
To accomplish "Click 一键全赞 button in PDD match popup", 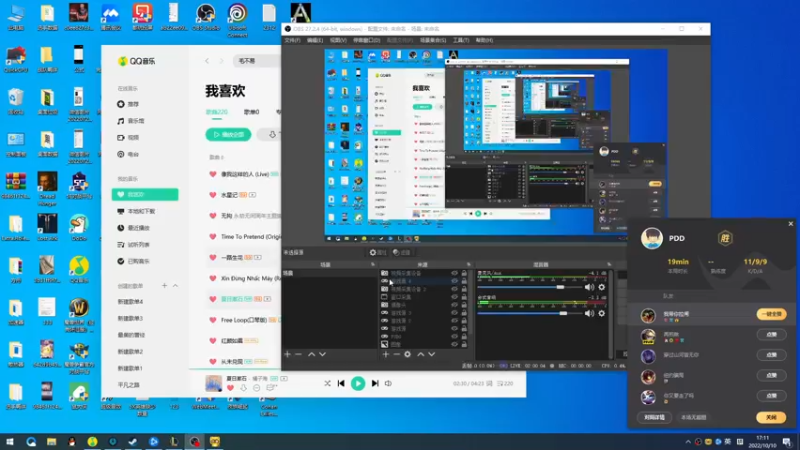I will tap(771, 314).
